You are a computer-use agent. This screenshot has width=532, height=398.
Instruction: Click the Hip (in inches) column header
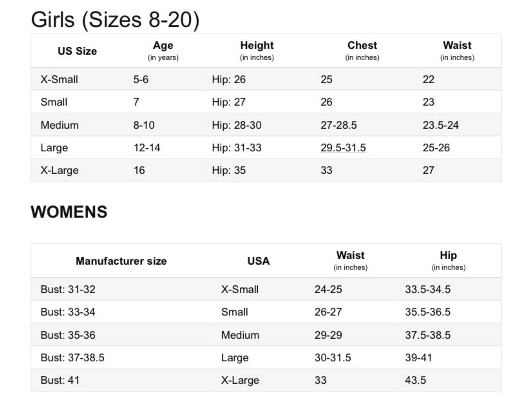click(448, 261)
